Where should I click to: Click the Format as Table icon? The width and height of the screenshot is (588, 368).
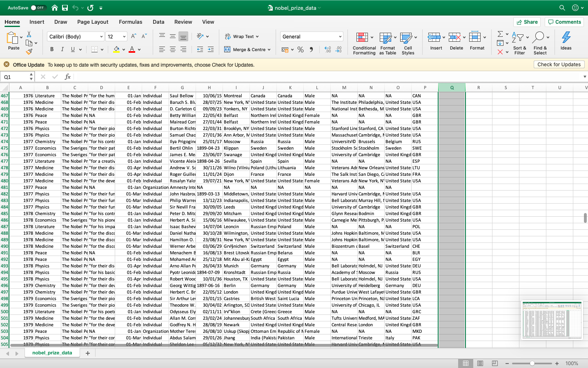(385, 42)
